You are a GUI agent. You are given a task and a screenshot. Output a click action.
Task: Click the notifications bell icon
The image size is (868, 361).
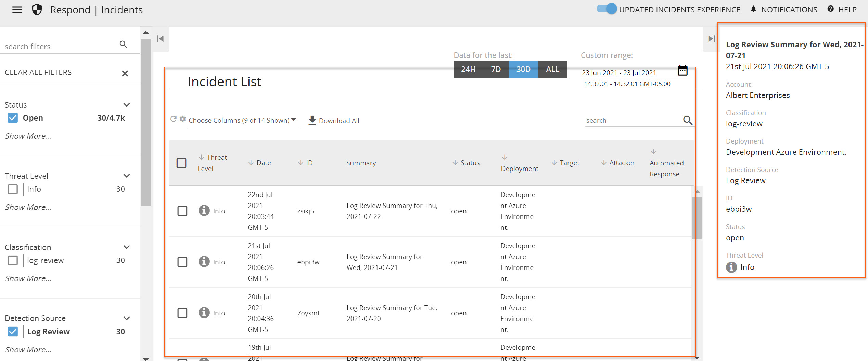tap(753, 9)
